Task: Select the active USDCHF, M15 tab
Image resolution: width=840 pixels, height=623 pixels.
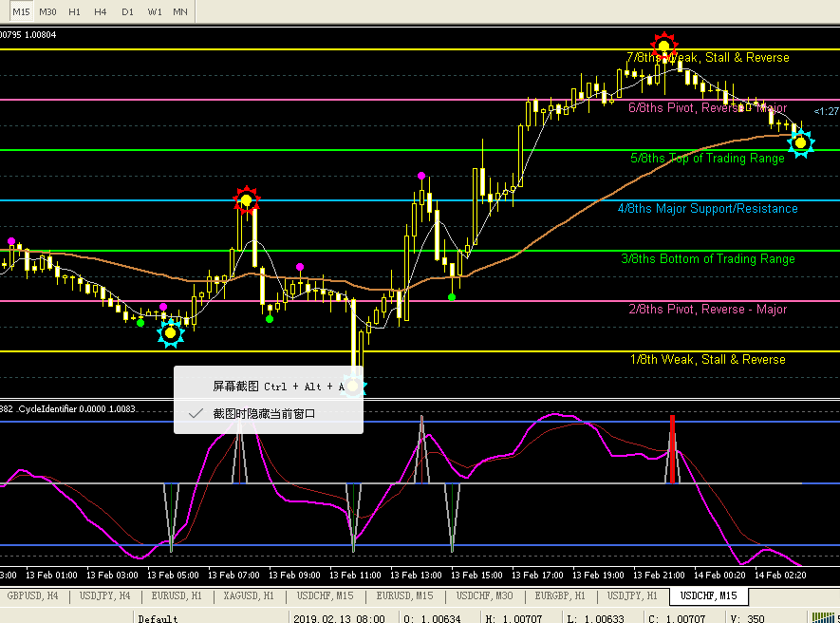Action: [x=709, y=595]
